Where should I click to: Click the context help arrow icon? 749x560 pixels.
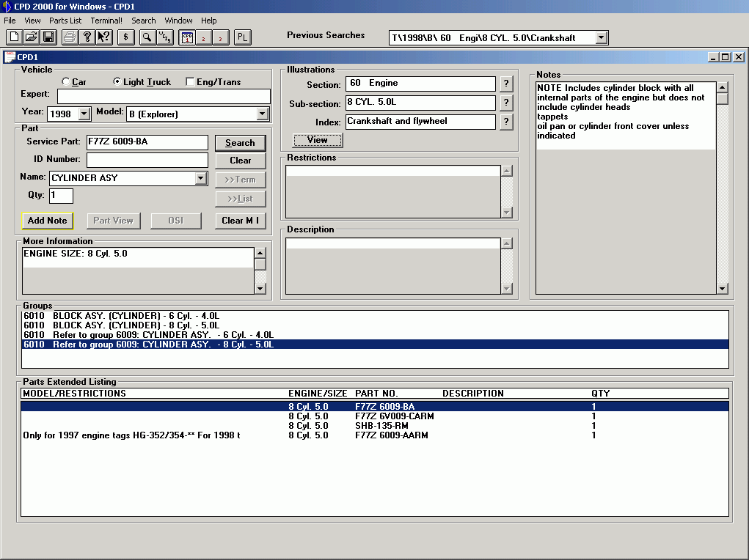pos(104,37)
